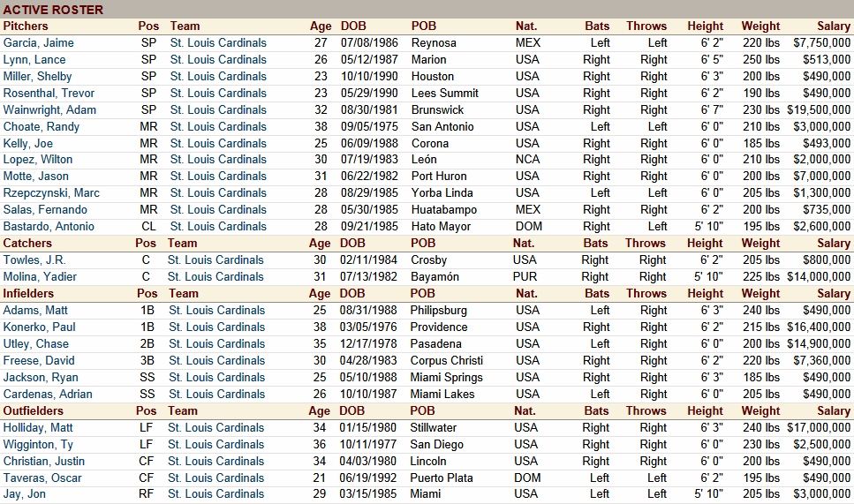Select Chase Utley roster entry
The height and width of the screenshot is (504, 854).
pos(34,343)
